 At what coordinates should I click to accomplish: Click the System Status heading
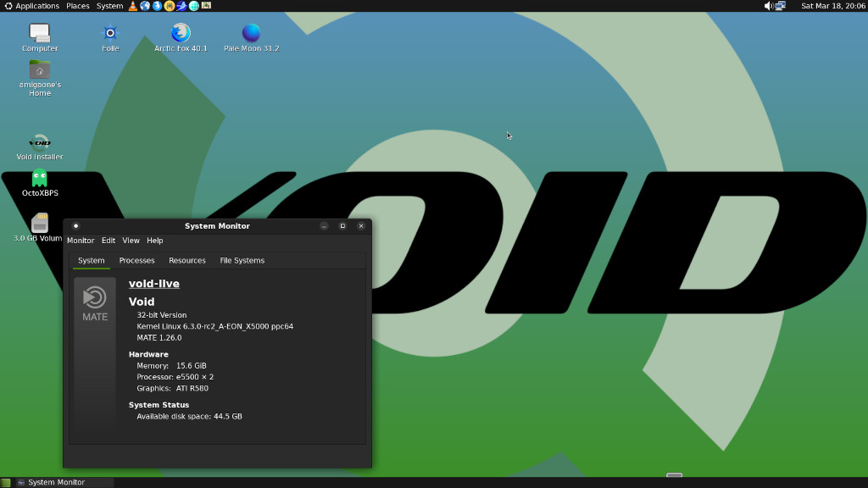[159, 405]
